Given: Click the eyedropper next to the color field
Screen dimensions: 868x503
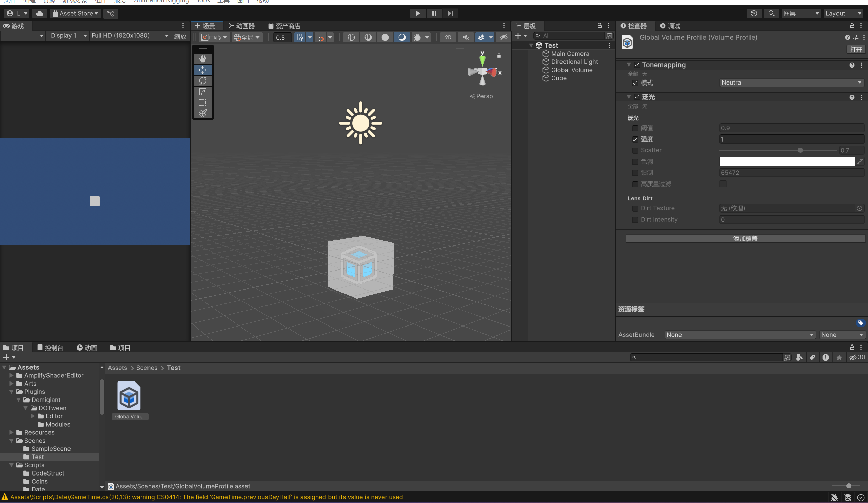Looking at the screenshot, I should [860, 161].
